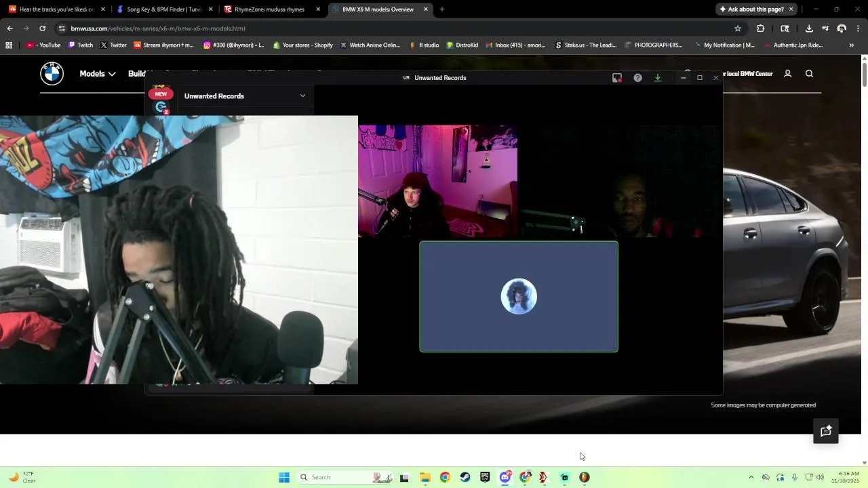The width and height of the screenshot is (868, 488).
Task: Open the browser profile avatar
Action: pos(842,28)
